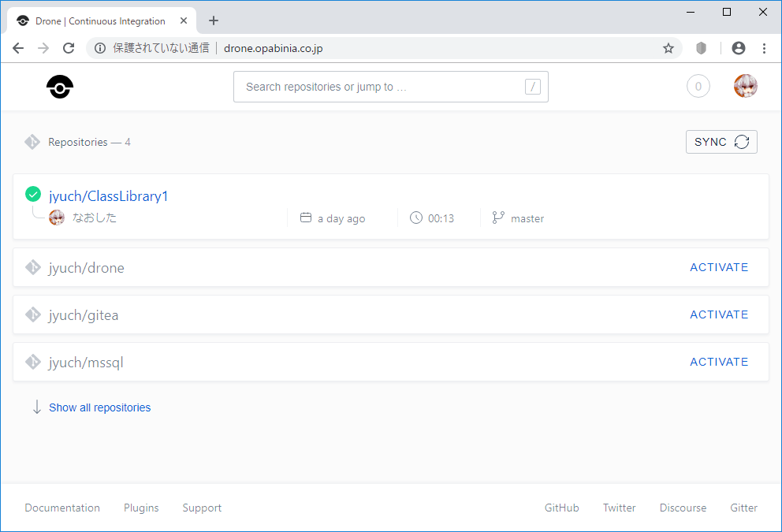The width and height of the screenshot is (782, 532).
Task: Click the a day ago timestamp text
Action: pos(341,218)
